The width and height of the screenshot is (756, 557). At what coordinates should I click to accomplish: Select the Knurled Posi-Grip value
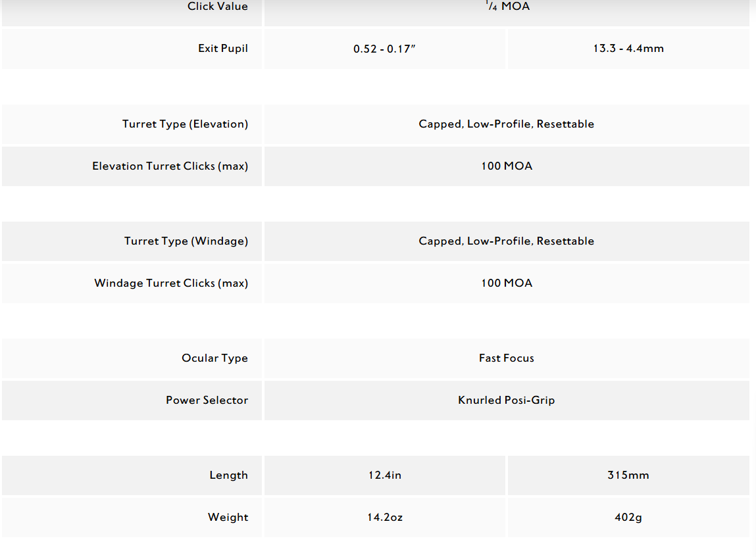click(x=506, y=400)
